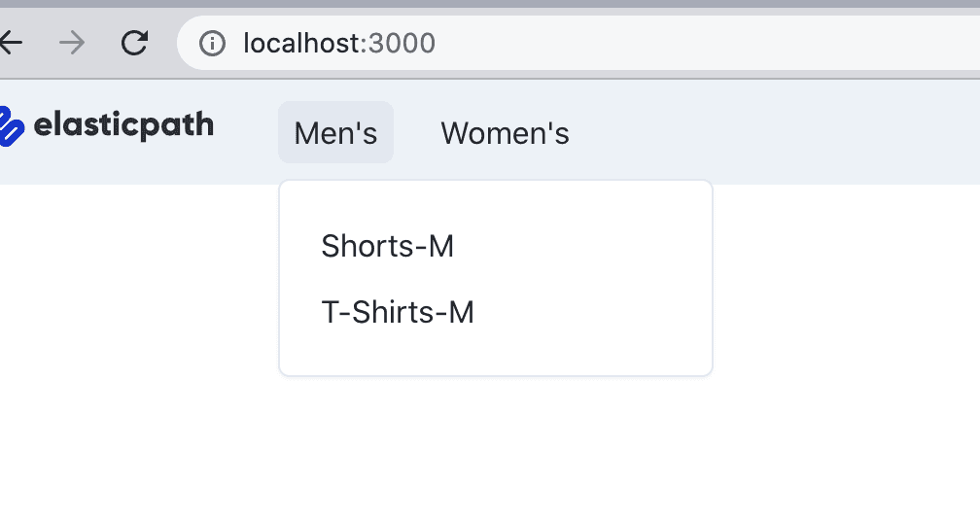This screenshot has width=980, height=519.
Task: Reload the current page
Action: click(x=134, y=43)
